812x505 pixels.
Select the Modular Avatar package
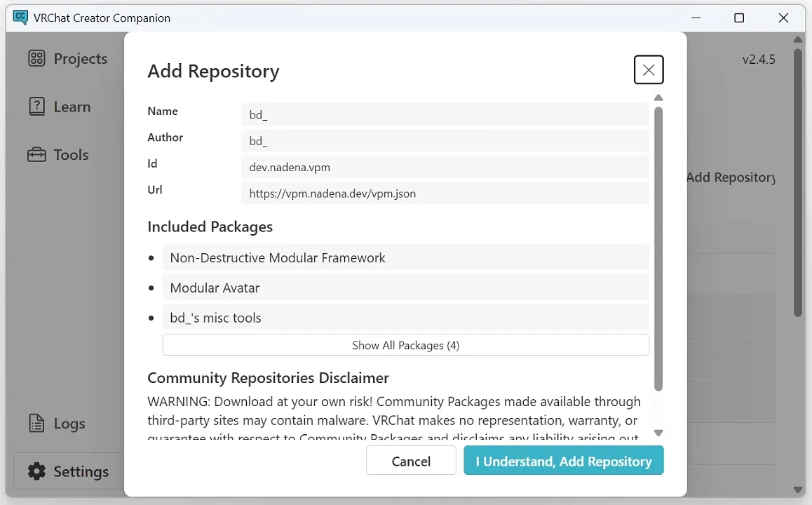pyautogui.click(x=405, y=288)
